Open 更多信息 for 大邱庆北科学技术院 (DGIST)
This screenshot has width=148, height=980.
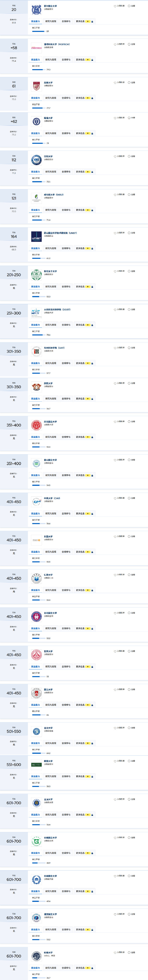coord(80,325)
